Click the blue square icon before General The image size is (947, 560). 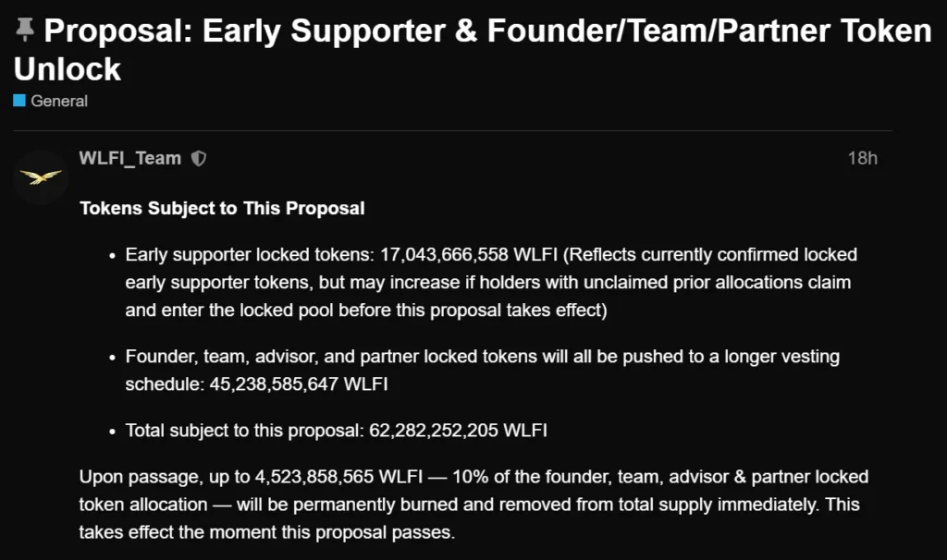click(20, 101)
